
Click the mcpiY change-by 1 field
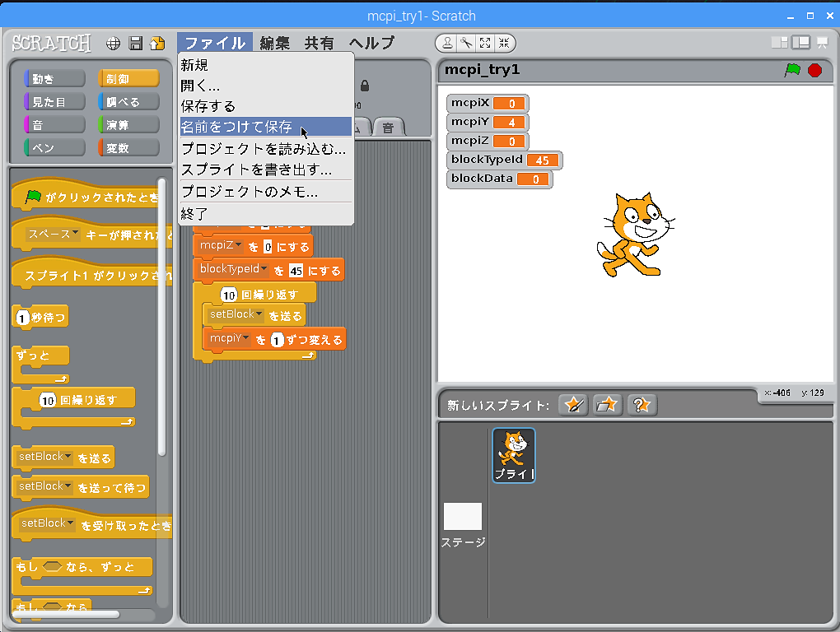point(277,340)
